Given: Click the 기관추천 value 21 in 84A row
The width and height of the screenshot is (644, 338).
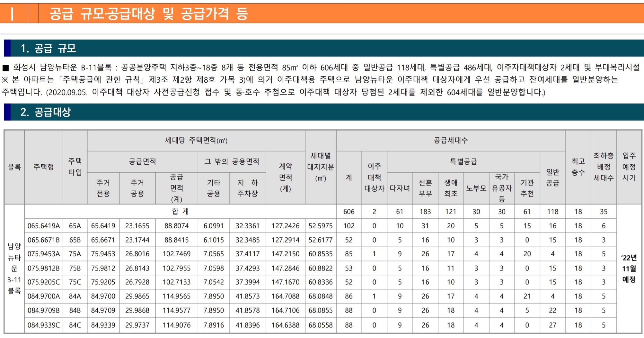Looking at the screenshot, I should point(527,296).
